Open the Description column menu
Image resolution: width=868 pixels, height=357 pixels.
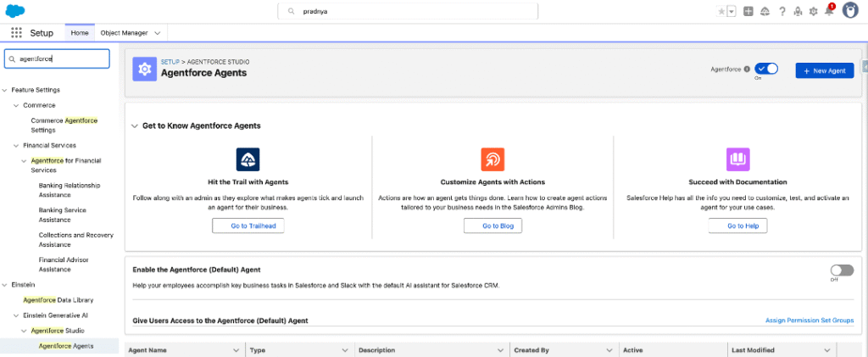tap(500, 350)
